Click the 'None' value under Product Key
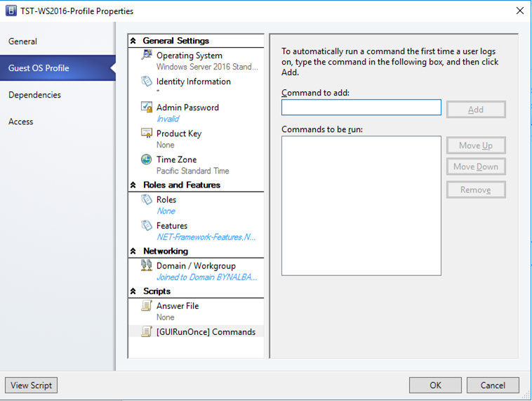Screen dimensions: 532x401 (165, 145)
